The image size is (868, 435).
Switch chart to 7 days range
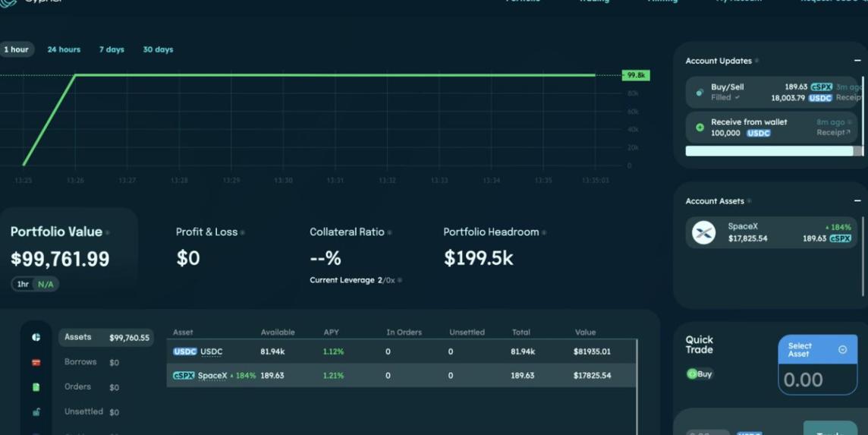(x=112, y=49)
